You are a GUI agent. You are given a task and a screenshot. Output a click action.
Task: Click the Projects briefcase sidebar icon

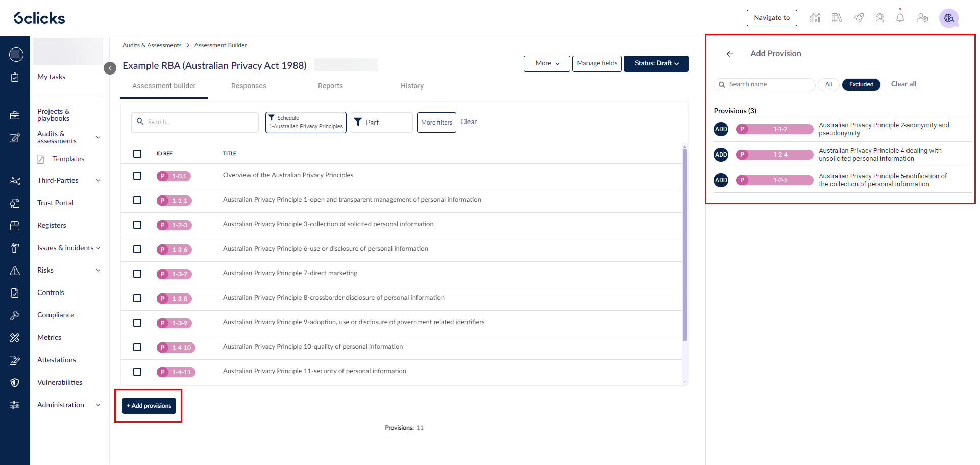tap(15, 115)
